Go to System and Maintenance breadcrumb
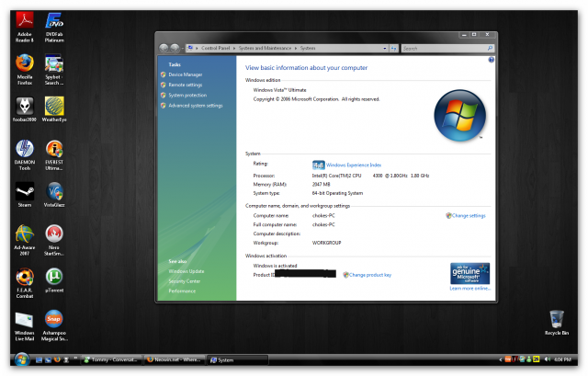588x376 pixels. (x=265, y=48)
